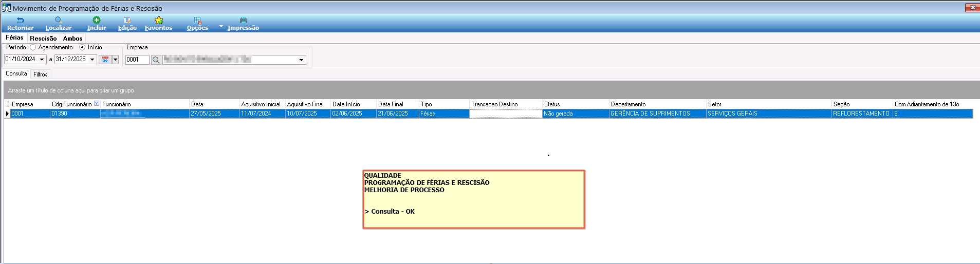Click the Transacao Destino column header

[x=506, y=104]
